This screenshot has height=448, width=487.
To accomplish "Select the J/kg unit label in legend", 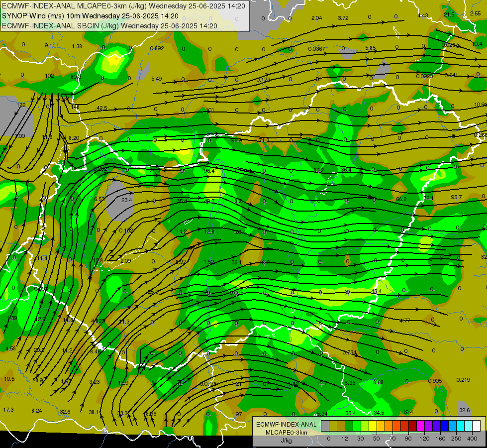I will (286, 441).
